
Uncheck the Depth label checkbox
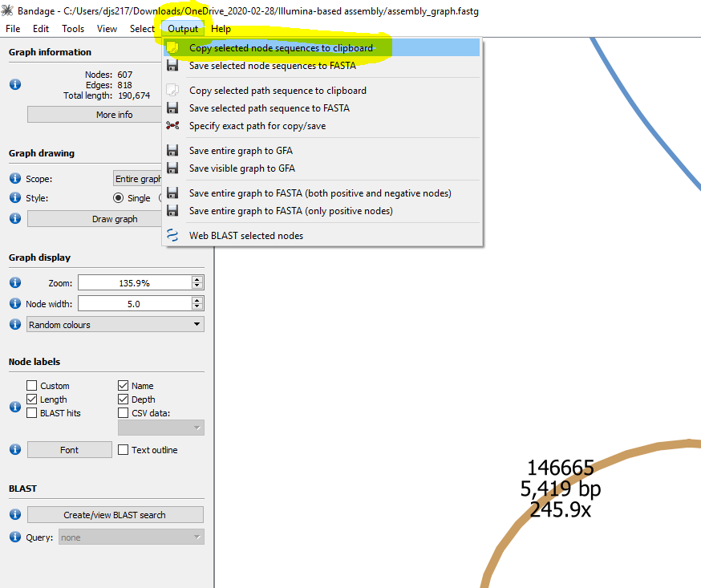click(x=124, y=399)
